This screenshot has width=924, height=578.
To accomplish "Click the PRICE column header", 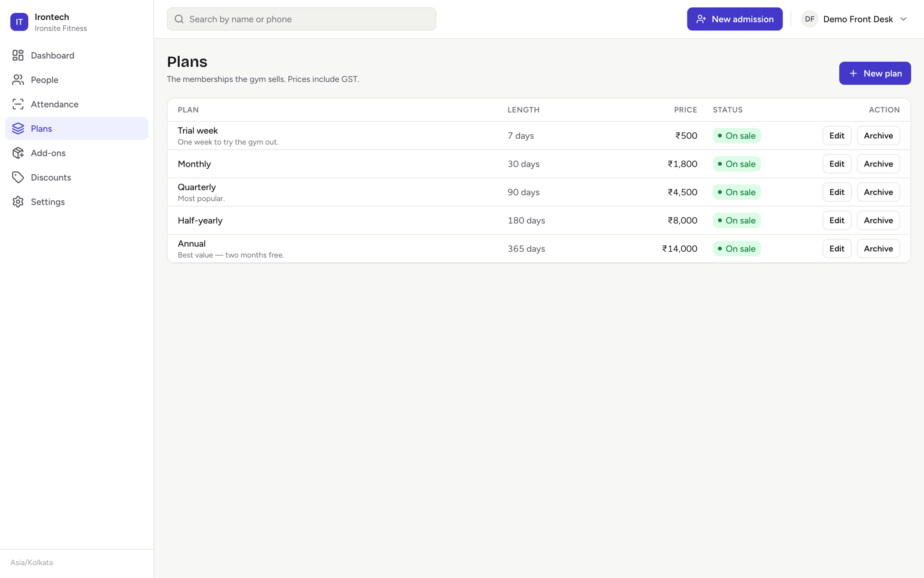I will [685, 110].
